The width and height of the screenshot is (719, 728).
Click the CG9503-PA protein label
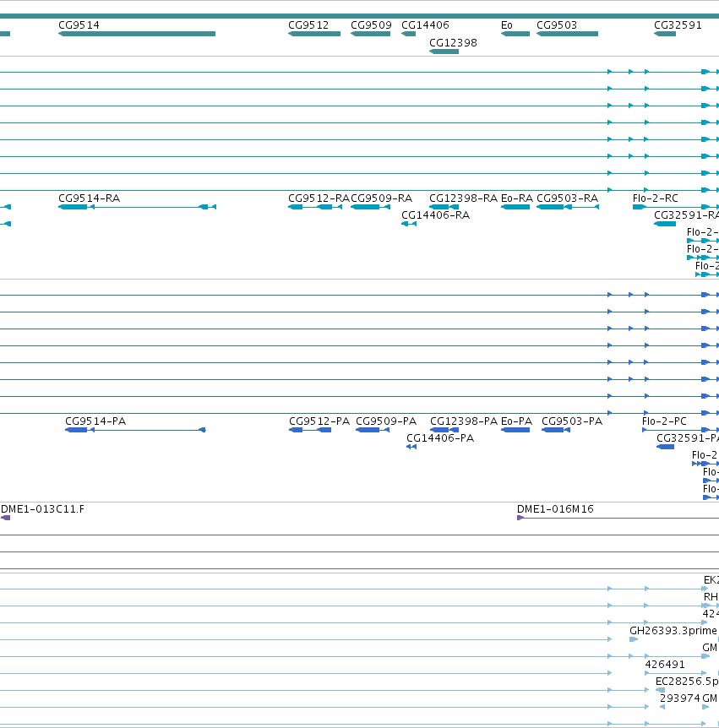pos(572,421)
